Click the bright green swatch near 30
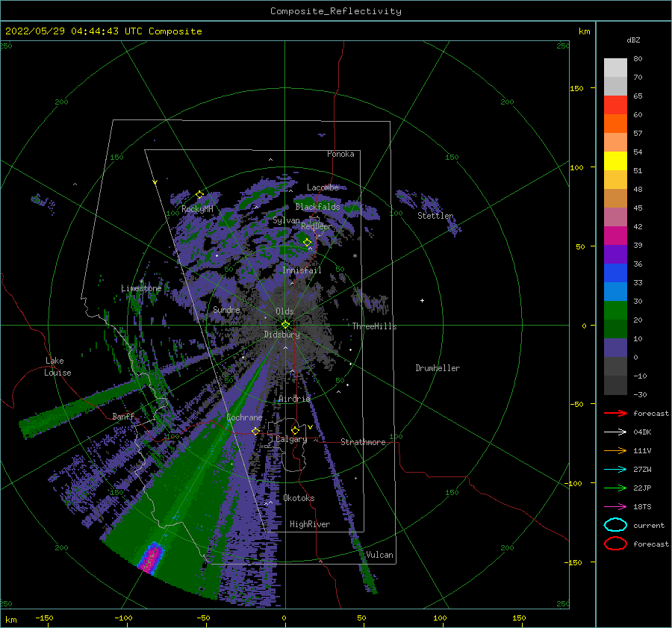This screenshot has width=672, height=628. click(x=615, y=310)
